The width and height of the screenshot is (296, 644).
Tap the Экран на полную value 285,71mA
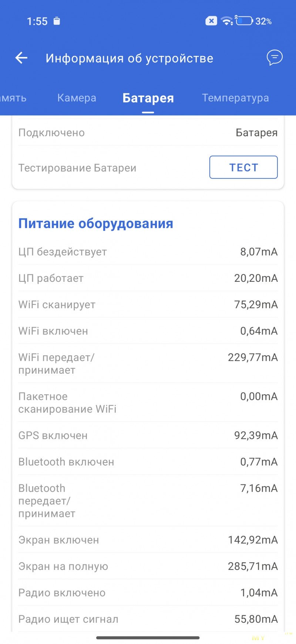tap(253, 566)
